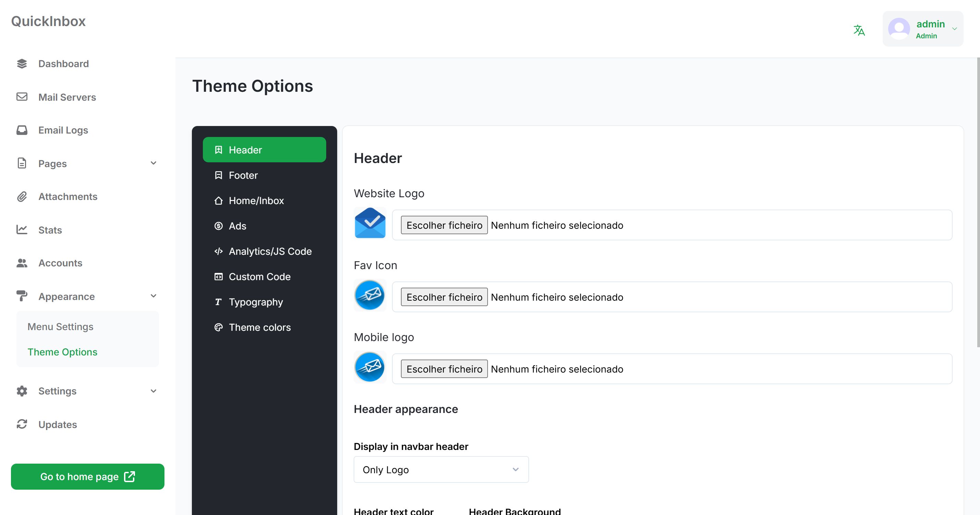Click the Email Logs inbox icon

(x=22, y=130)
